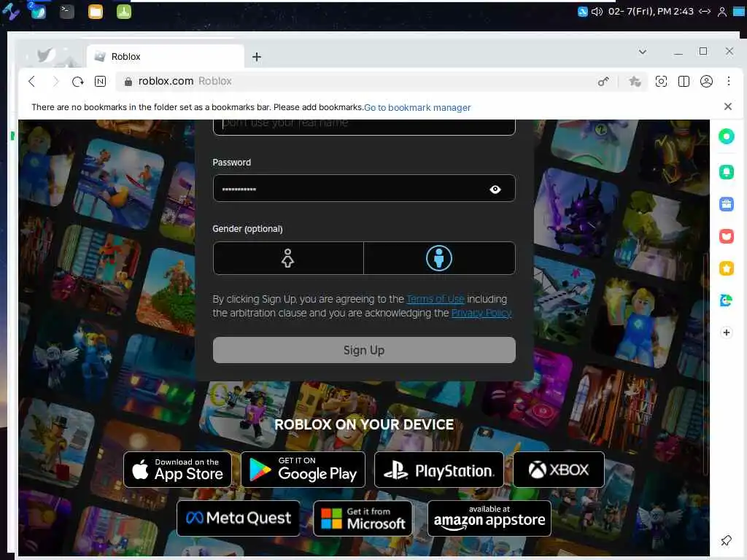Click the Sign Up button

[x=364, y=350]
